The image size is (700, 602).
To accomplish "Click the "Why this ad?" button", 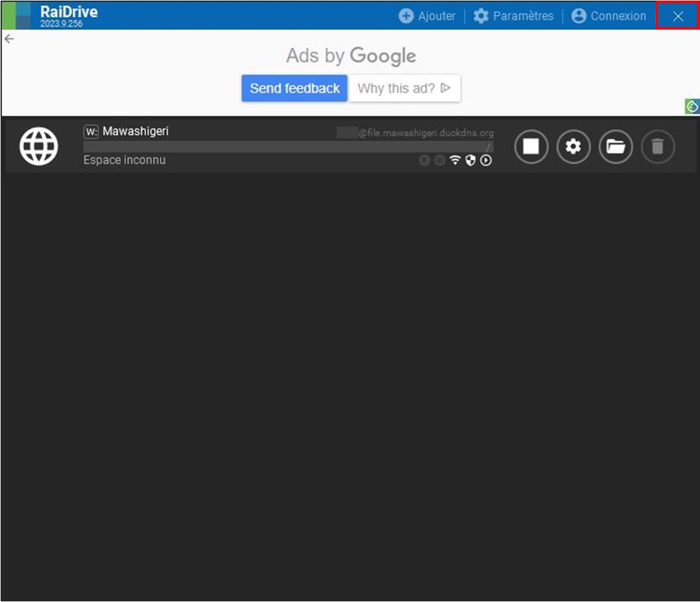I will pyautogui.click(x=404, y=88).
